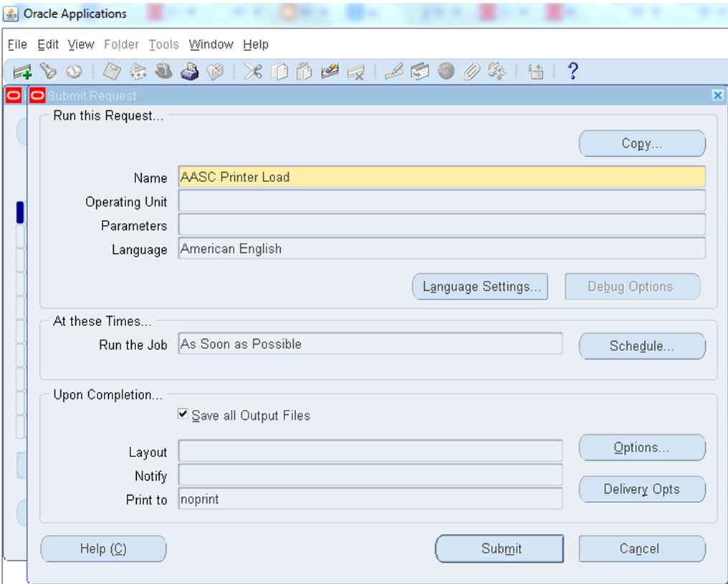Click the Copy pages toolbar icon
This screenshot has height=584, width=728.
279,72
